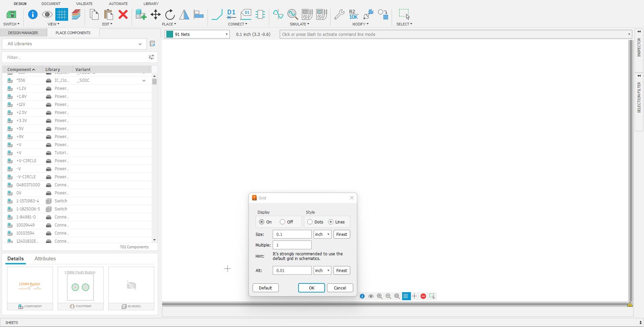
Task: Open the Size unit inch dropdown
Action: coord(322,234)
